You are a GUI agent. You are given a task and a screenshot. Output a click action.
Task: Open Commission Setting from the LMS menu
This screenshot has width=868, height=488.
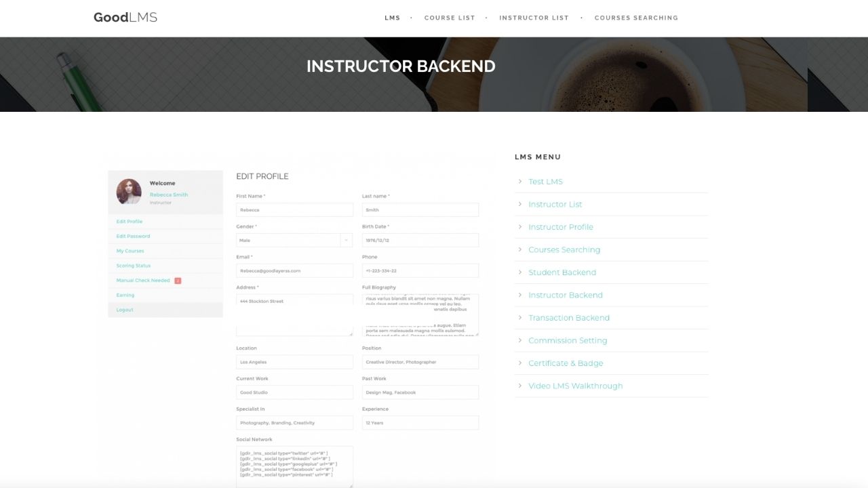coord(568,340)
